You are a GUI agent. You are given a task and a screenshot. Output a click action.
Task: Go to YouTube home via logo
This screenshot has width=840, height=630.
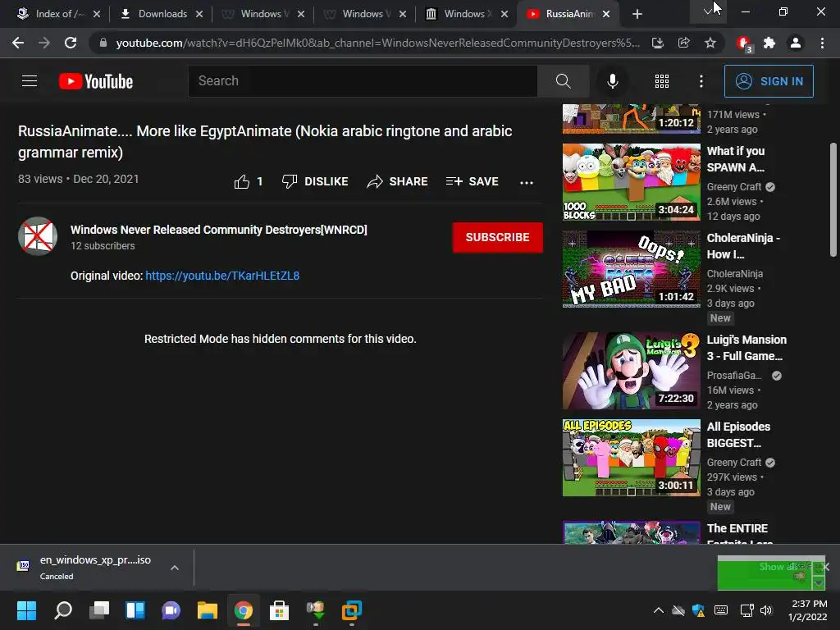96,81
